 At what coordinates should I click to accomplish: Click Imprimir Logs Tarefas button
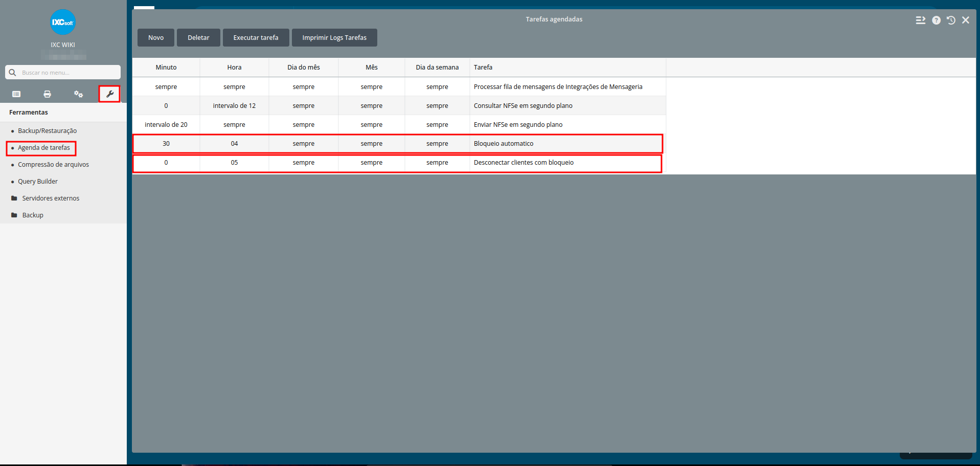[334, 38]
